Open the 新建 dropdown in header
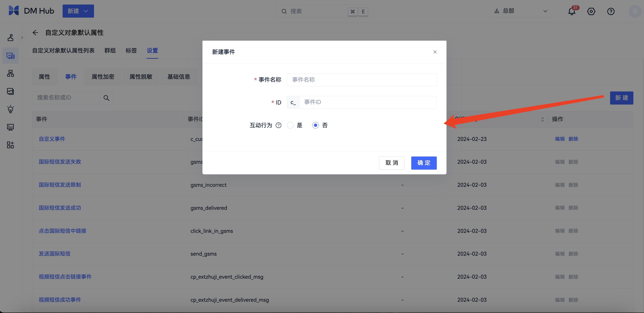 (78, 11)
